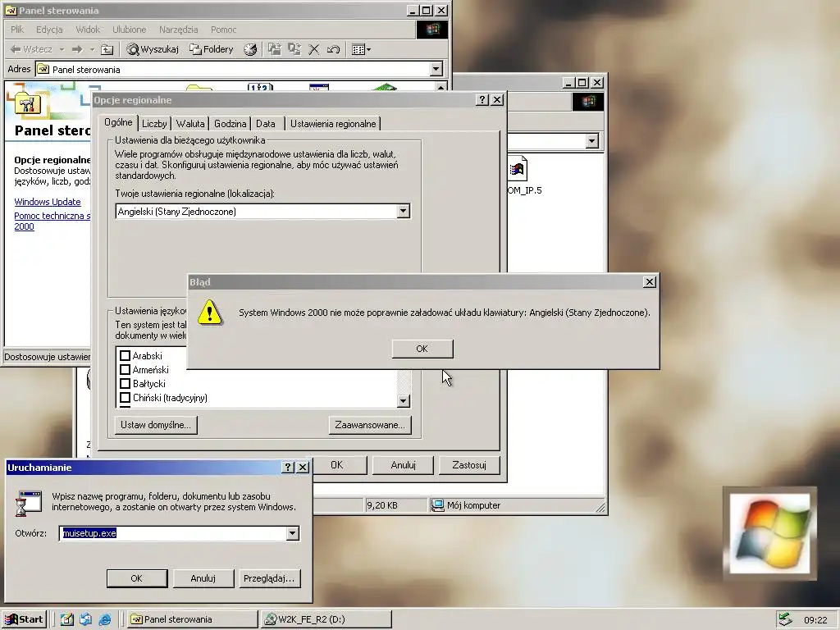Open the Edycja menu

point(49,30)
